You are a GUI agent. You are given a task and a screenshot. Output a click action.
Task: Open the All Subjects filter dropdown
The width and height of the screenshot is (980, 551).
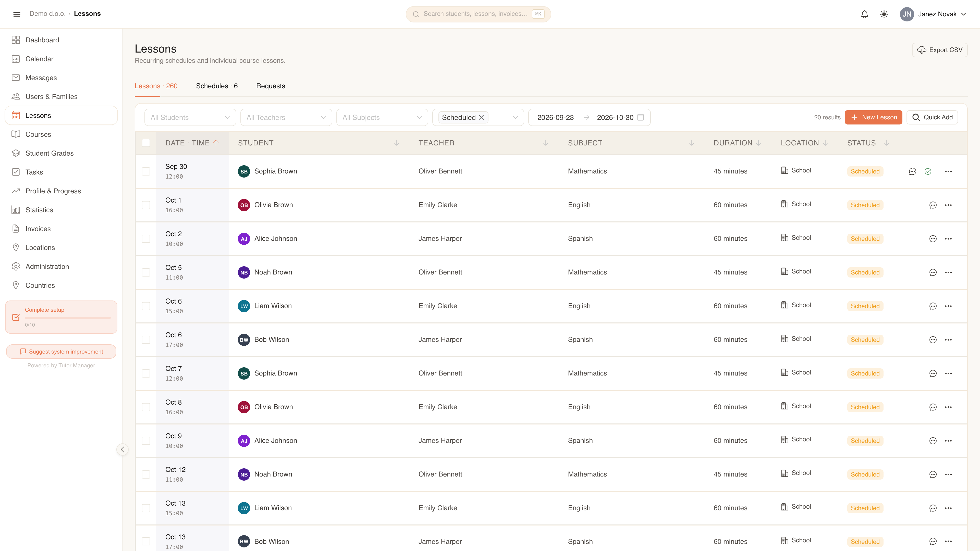point(382,118)
